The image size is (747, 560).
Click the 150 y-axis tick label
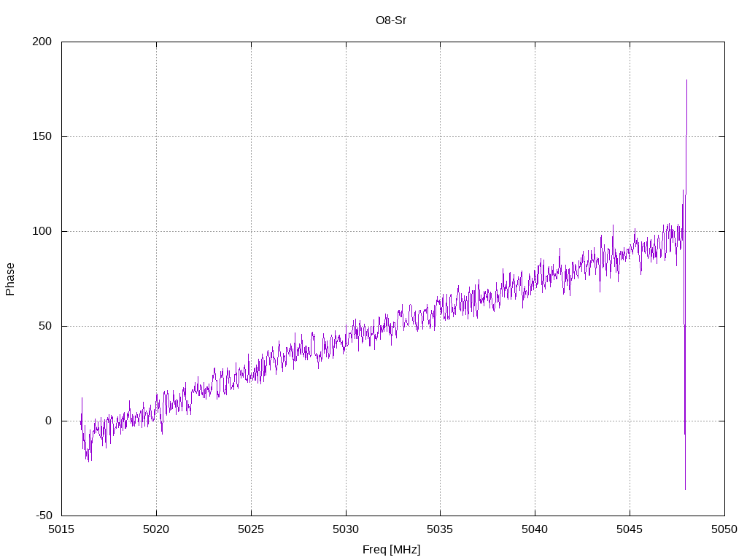tap(42, 136)
